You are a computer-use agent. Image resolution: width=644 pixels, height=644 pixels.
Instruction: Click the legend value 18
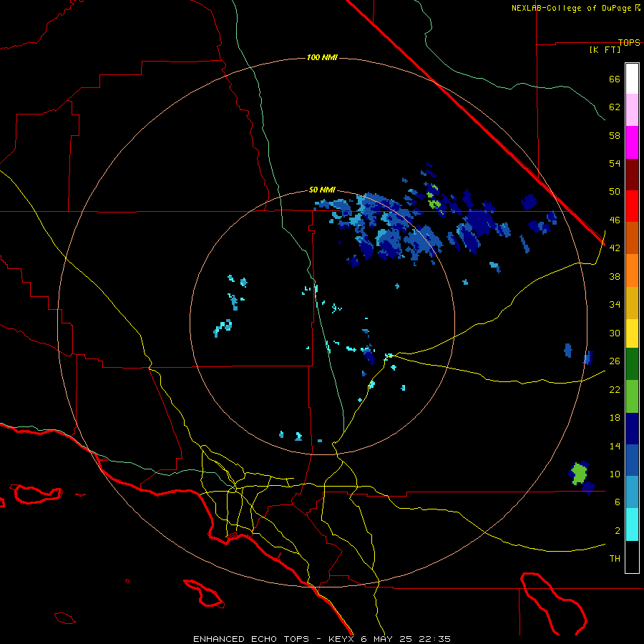[x=615, y=418]
